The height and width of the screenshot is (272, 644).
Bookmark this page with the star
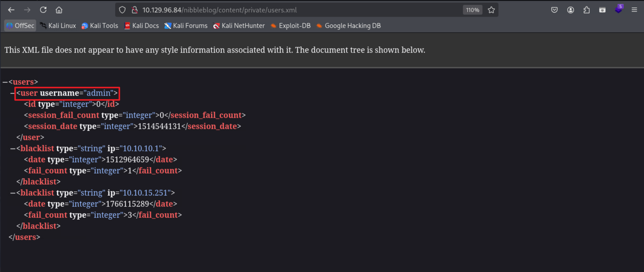click(491, 10)
